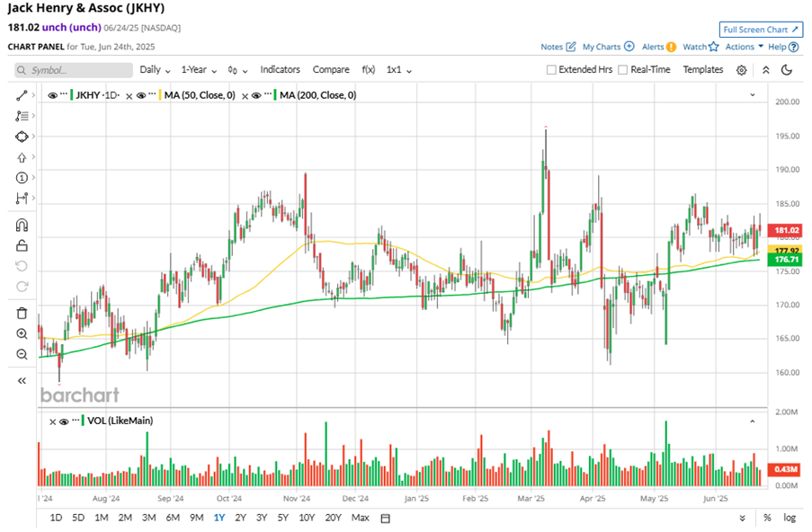This screenshot has height=532, width=812.
Task: Open the Compare menu
Action: 331,69
